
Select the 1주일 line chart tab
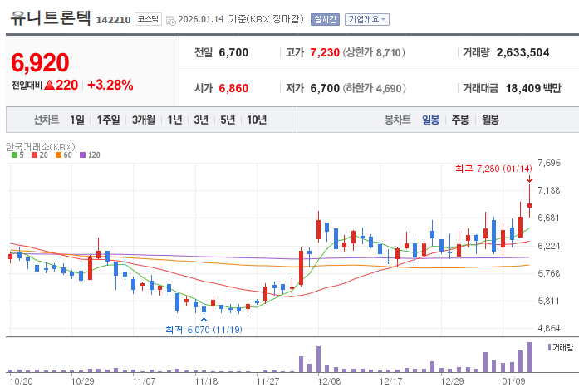coord(108,120)
